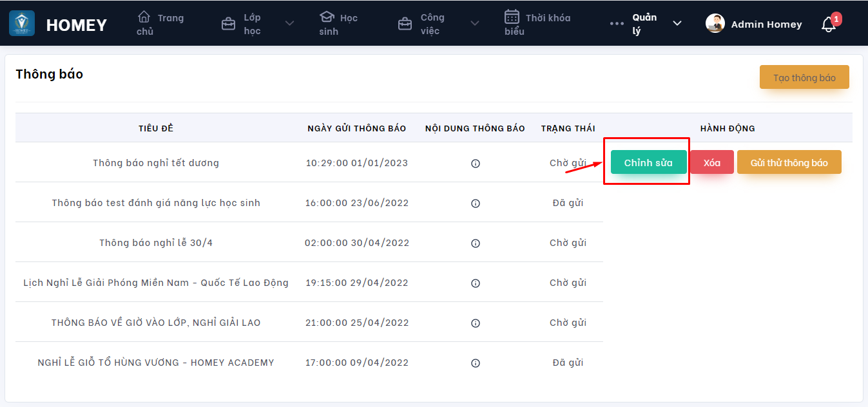
Task: Click the red Xóa button
Action: click(x=712, y=163)
